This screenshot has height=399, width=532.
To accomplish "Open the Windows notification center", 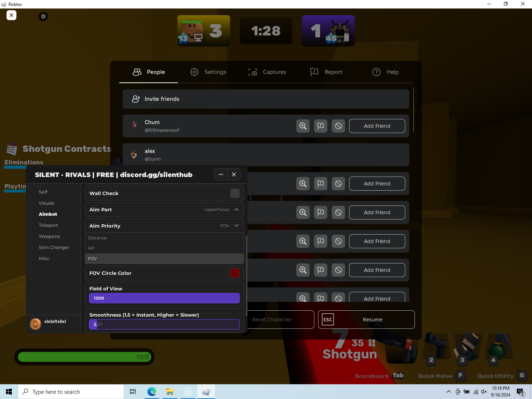I will pyautogui.click(x=521, y=392).
